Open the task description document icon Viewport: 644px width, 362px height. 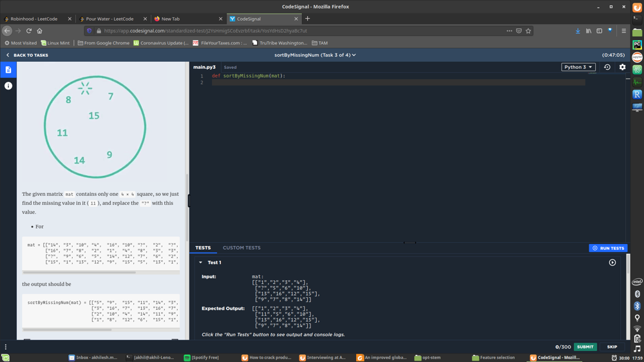point(8,70)
